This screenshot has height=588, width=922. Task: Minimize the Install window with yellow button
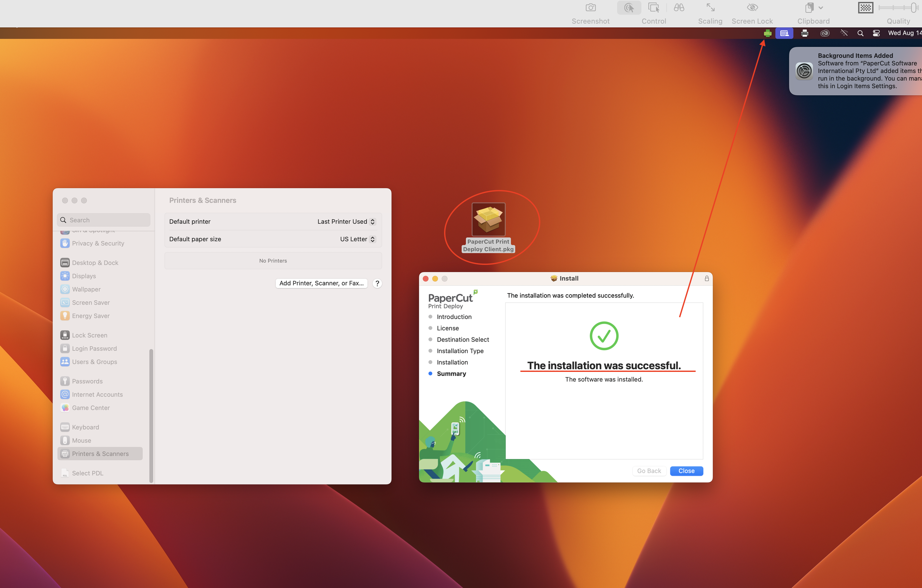(435, 279)
